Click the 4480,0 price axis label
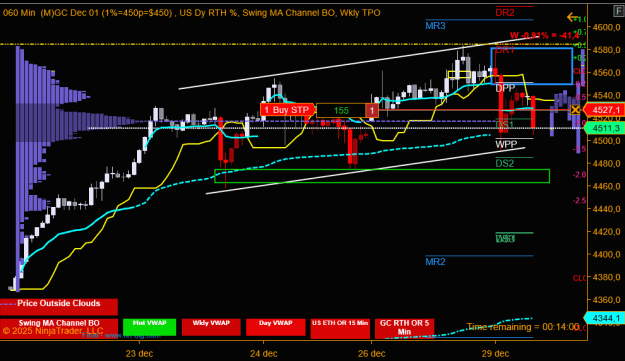 tap(606, 163)
